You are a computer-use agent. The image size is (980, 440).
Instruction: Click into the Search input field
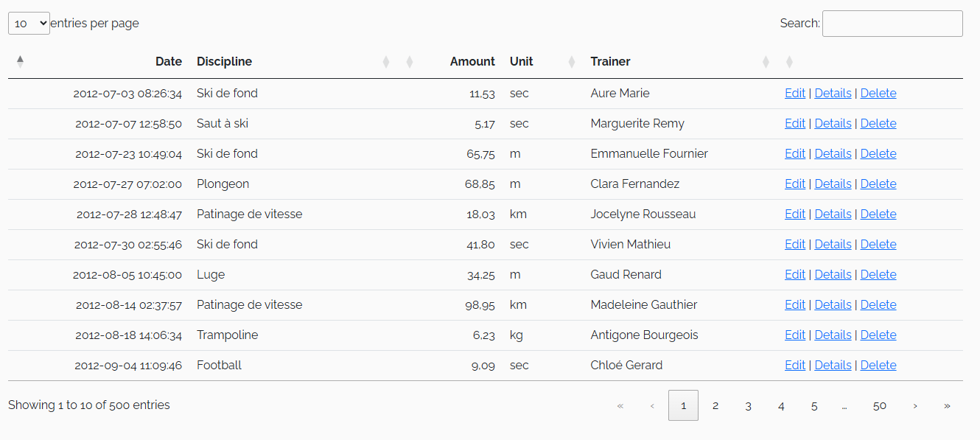[x=892, y=24]
